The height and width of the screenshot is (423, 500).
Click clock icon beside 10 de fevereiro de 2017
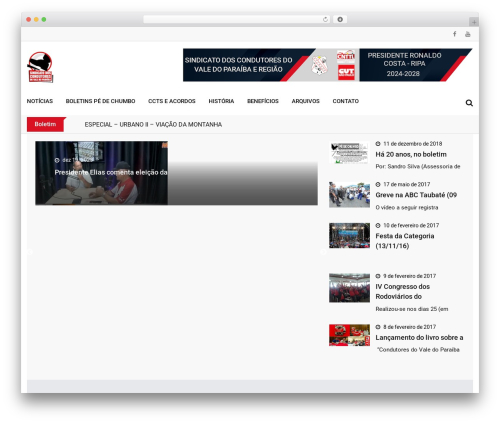pos(378,225)
